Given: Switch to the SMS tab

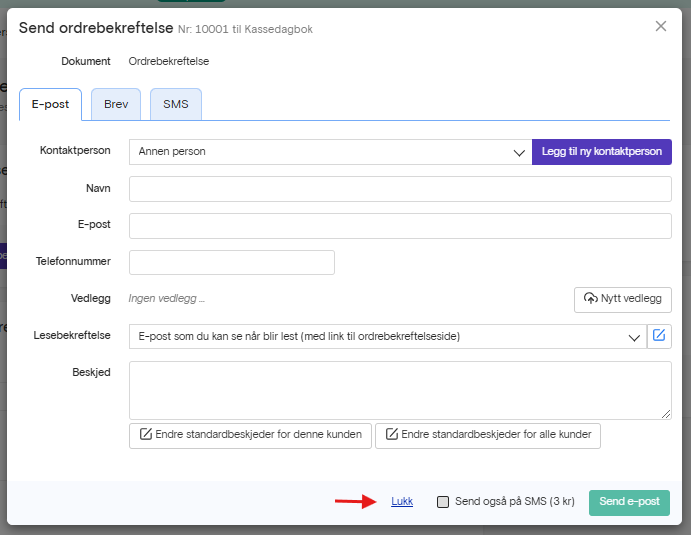Looking at the screenshot, I should (176, 104).
